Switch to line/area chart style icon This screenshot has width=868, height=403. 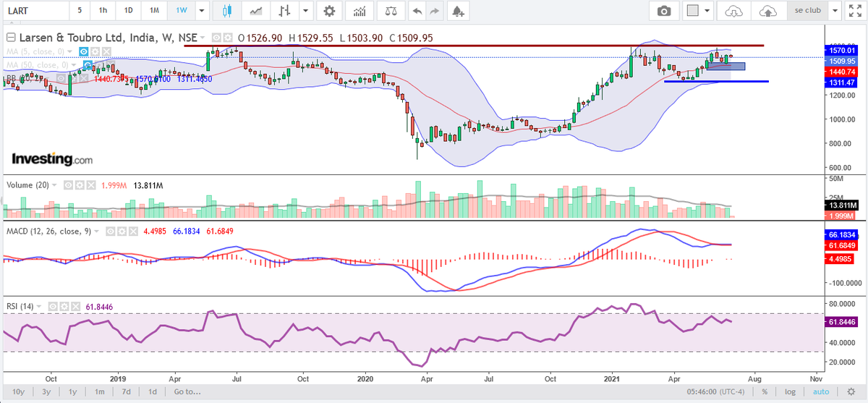pyautogui.click(x=255, y=11)
